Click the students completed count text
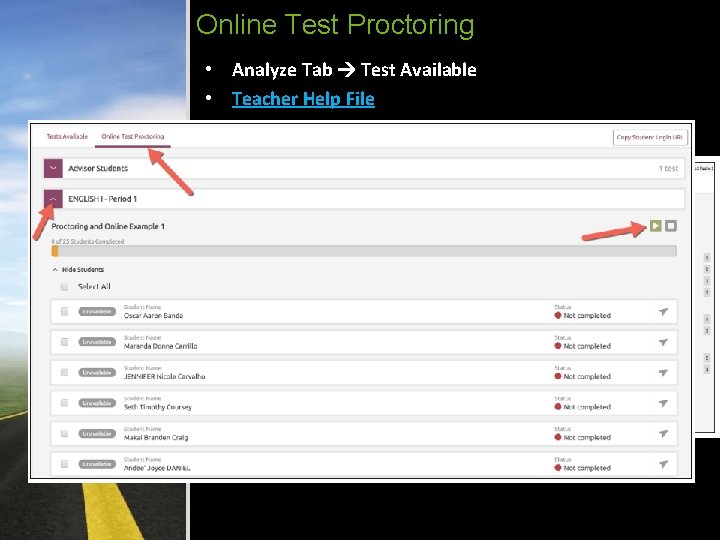 (x=88, y=241)
